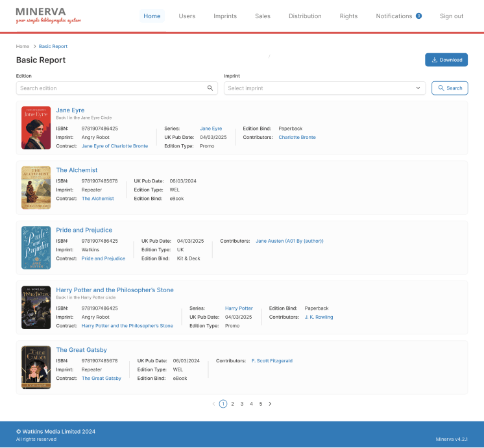Image resolution: width=484 pixels, height=448 pixels.
Task: Open Pride and Prejudice cover image
Action: pos(36,247)
